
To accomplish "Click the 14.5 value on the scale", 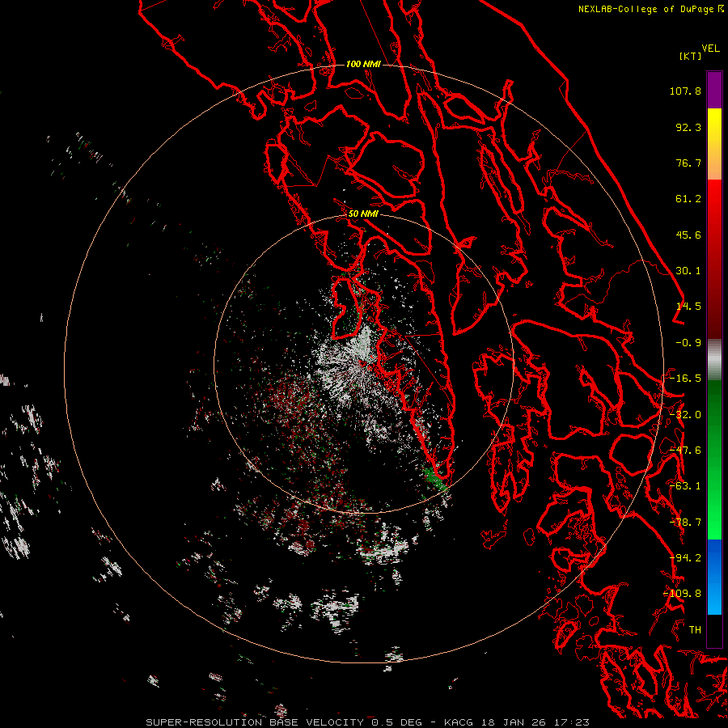I will coord(688,307).
